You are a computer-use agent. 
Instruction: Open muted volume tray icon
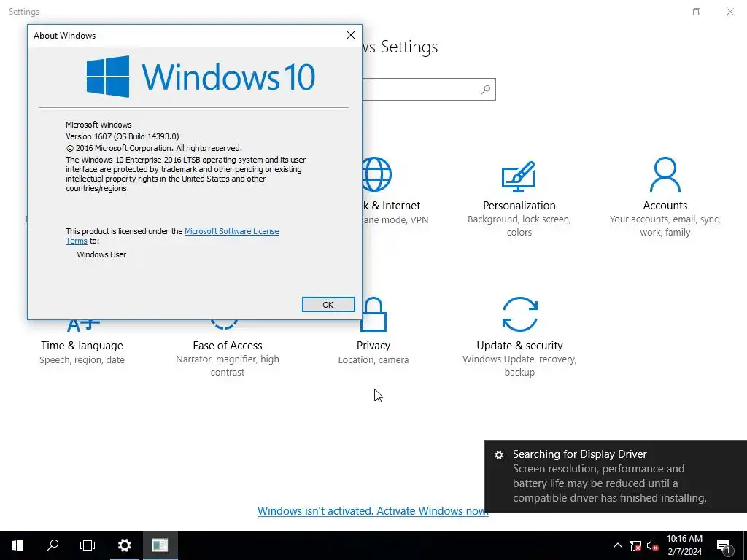[x=653, y=545]
